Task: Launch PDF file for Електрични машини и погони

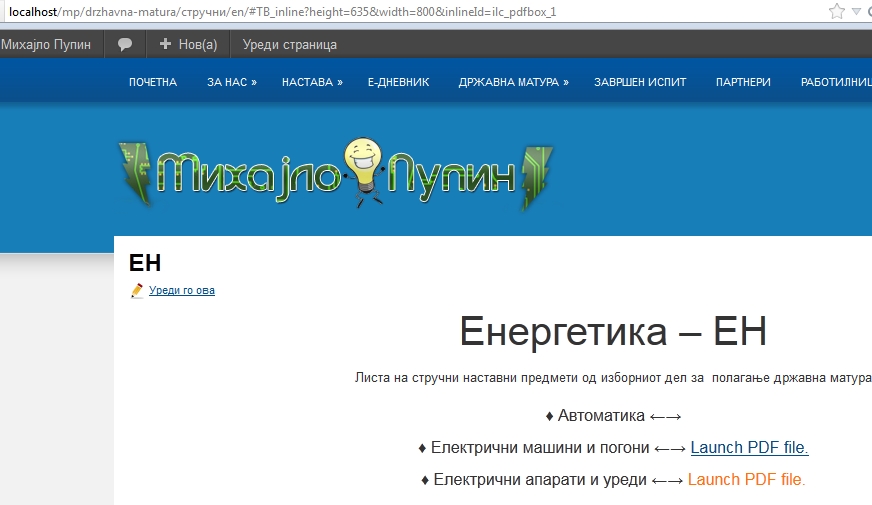Action: 749,447
